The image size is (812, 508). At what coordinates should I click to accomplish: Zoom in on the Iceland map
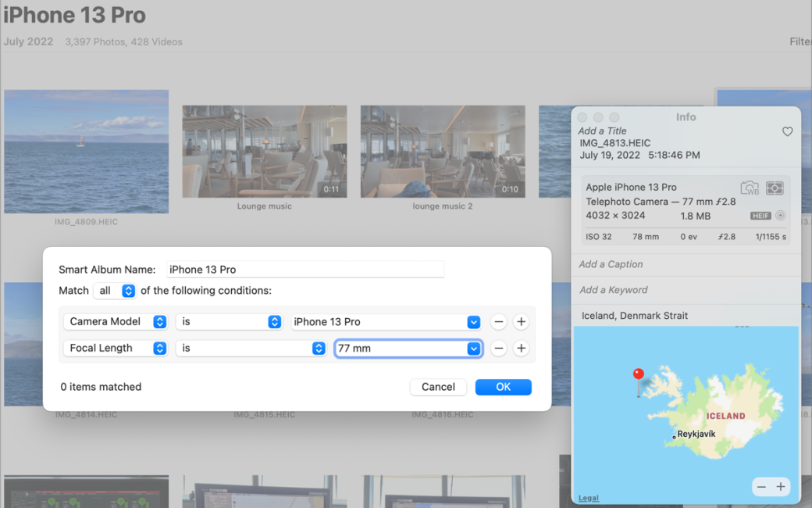781,487
